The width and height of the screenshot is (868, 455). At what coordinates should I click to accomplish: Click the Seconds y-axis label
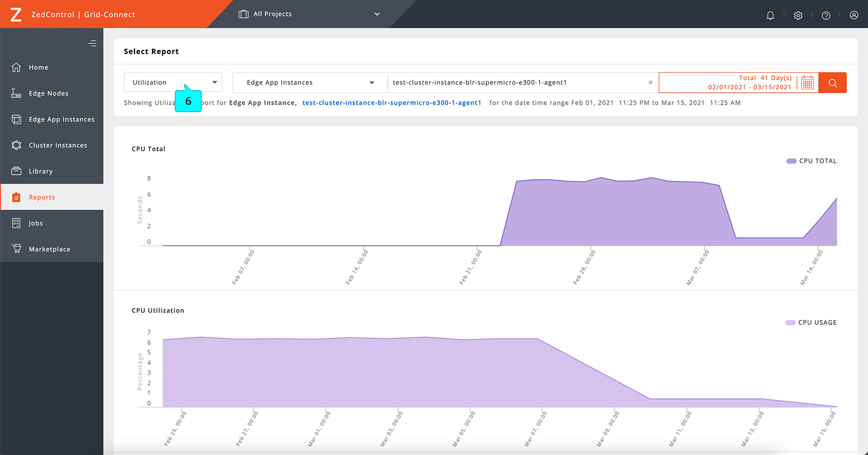[x=140, y=210]
